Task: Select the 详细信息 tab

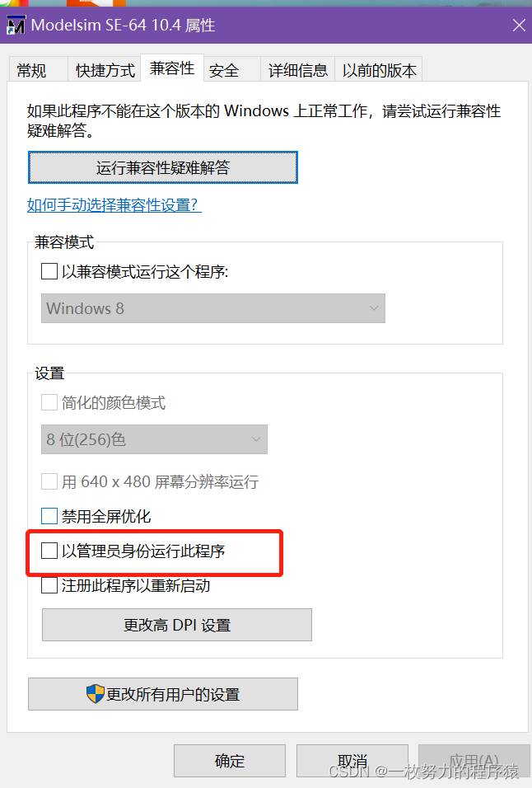Action: point(297,70)
